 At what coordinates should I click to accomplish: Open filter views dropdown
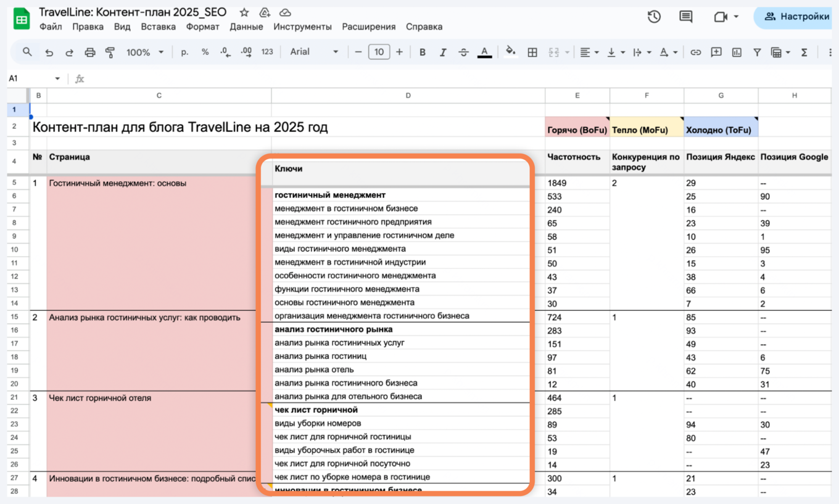pyautogui.click(x=781, y=52)
